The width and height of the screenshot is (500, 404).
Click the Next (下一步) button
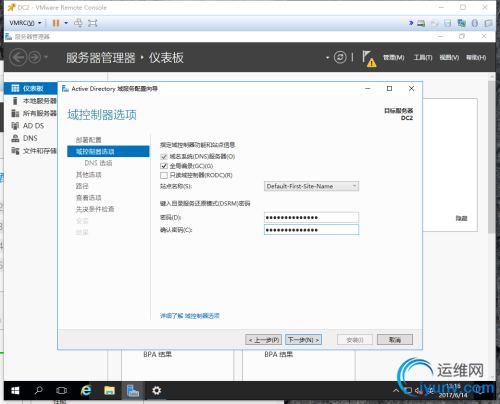tap(303, 340)
